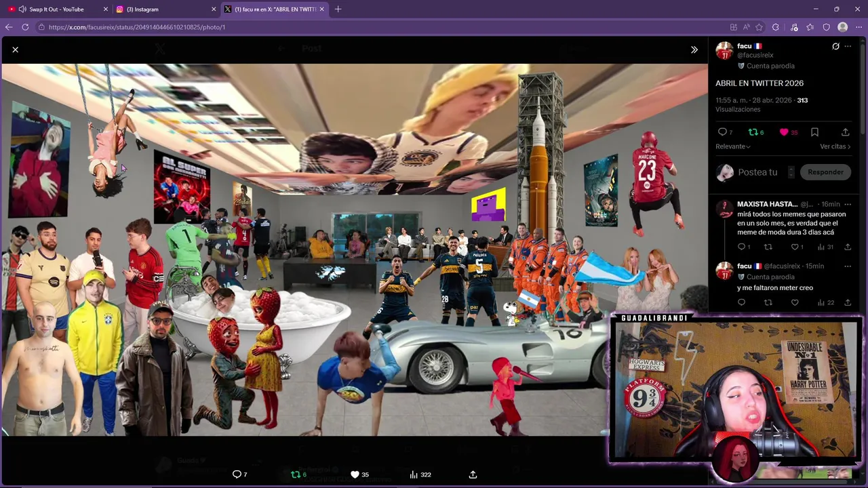
Task: Reply to the MAXISTA HASTA comment
Action: coord(741,247)
